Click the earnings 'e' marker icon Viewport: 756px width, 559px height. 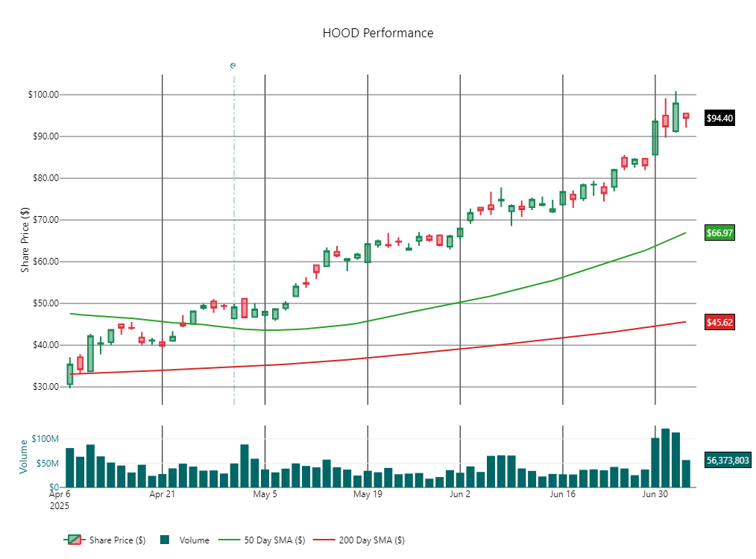click(233, 65)
